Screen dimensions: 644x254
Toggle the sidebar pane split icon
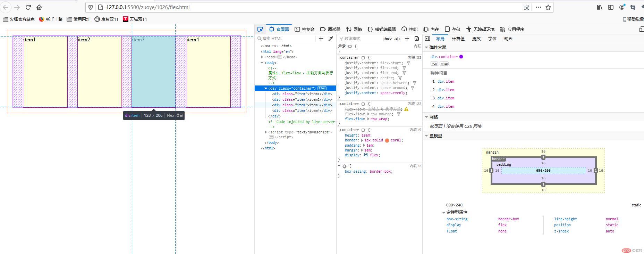click(427, 39)
